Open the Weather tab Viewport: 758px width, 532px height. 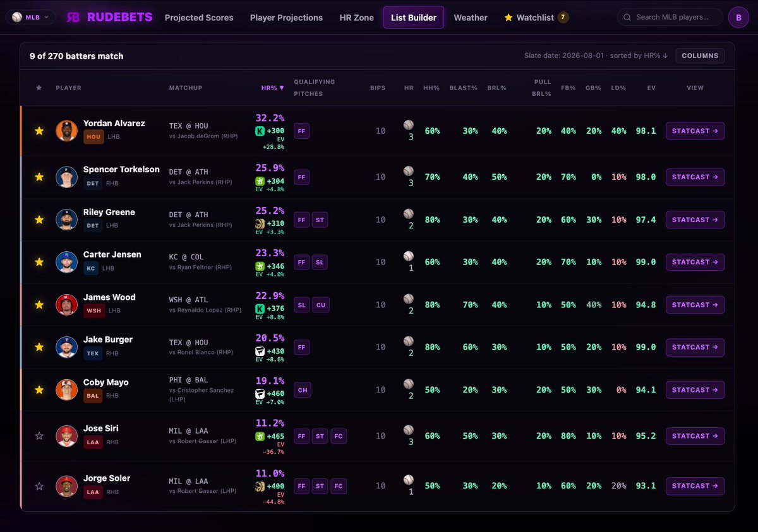pos(471,18)
